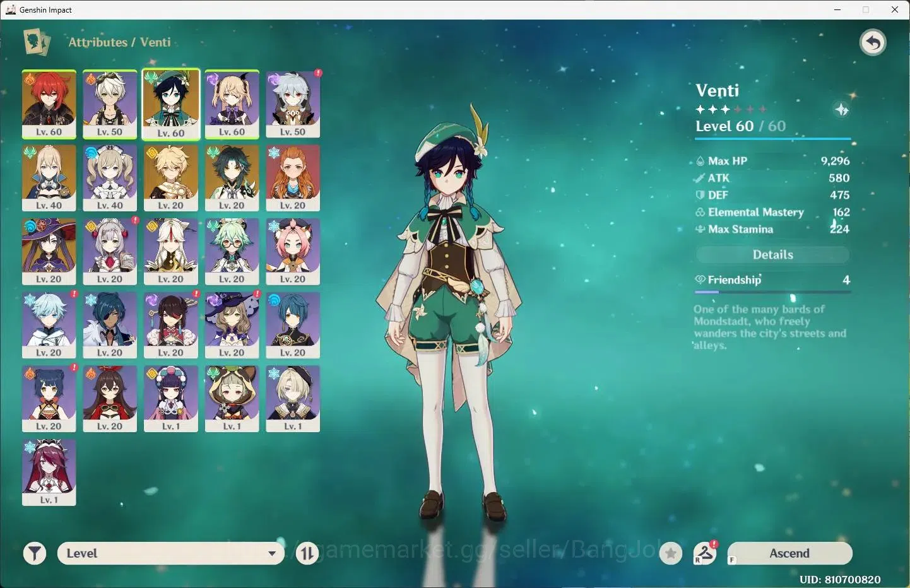The height and width of the screenshot is (588, 910).
Task: Pick Mona's Lv. 20 character card
Action: 49,252
